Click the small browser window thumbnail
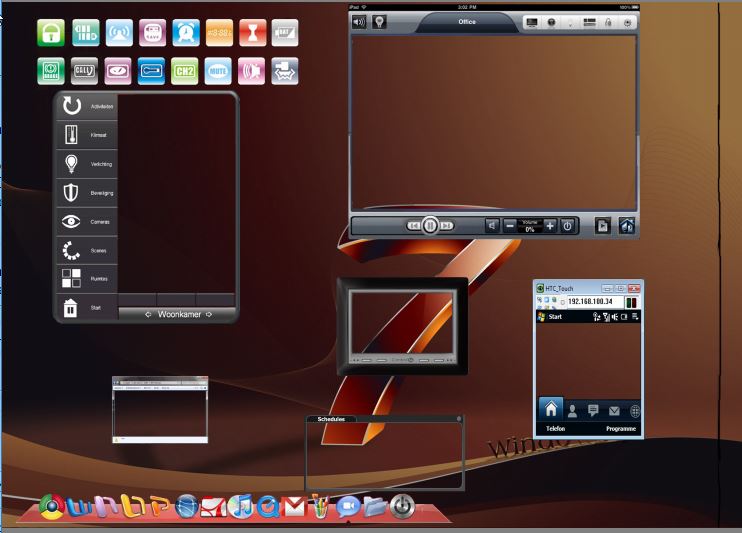 pos(160,410)
